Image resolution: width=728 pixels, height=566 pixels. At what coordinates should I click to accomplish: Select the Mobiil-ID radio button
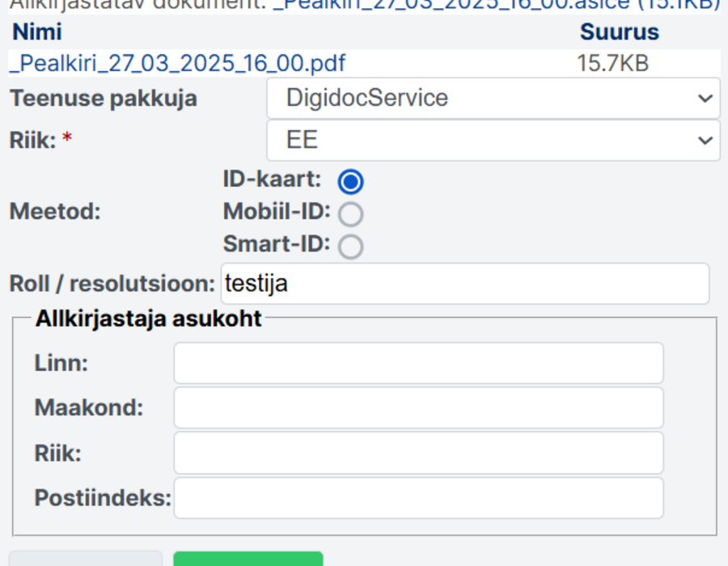point(350,214)
